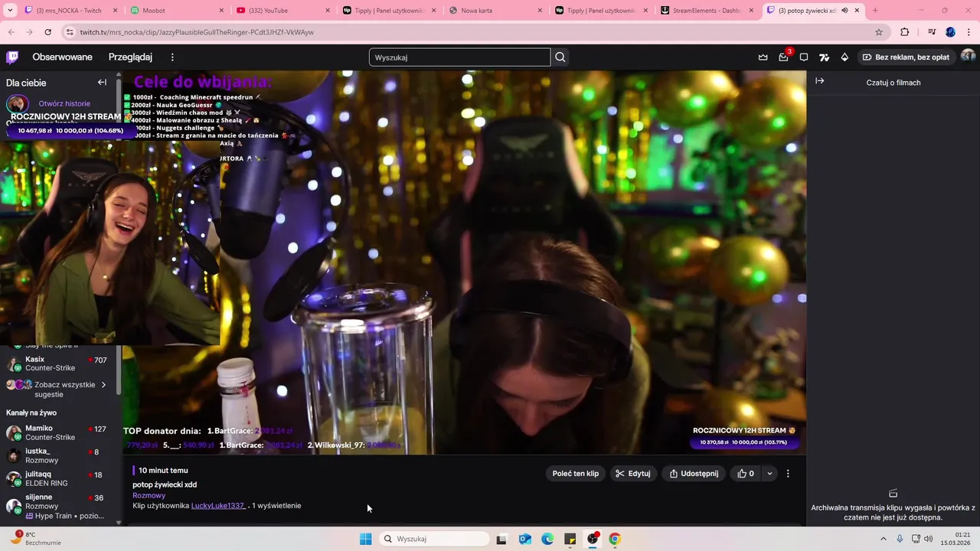Switch to the Nowa karta tab
This screenshot has height=551, width=980.
[x=496, y=11]
